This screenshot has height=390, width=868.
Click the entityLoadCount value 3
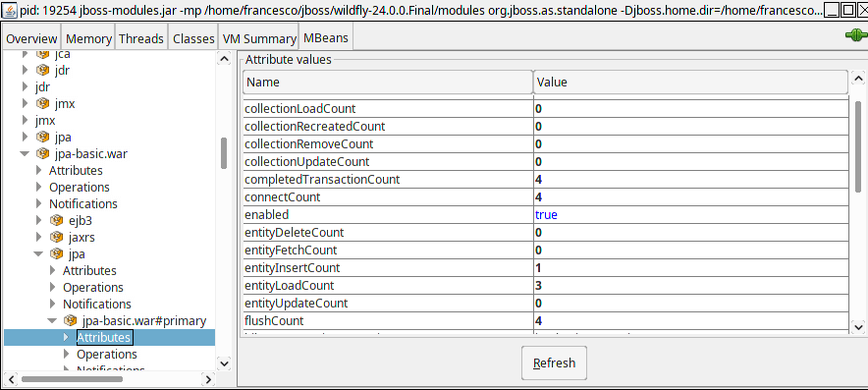coord(538,286)
